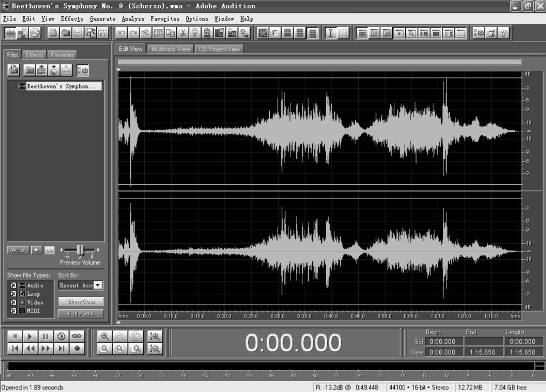Open the Effects tab in left panel
The width and height of the screenshot is (546, 392).
point(35,55)
